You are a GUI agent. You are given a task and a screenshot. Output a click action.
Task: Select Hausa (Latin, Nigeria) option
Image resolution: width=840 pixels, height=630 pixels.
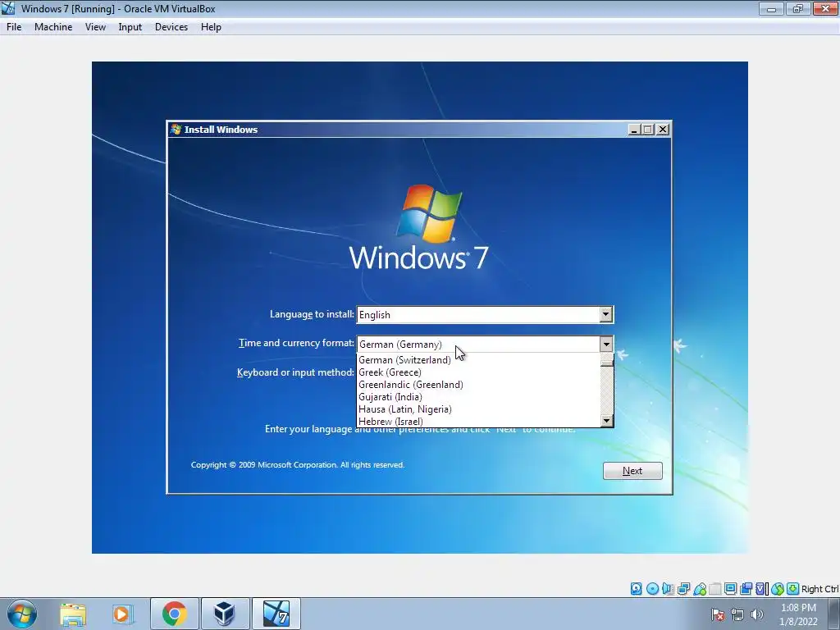(478, 409)
